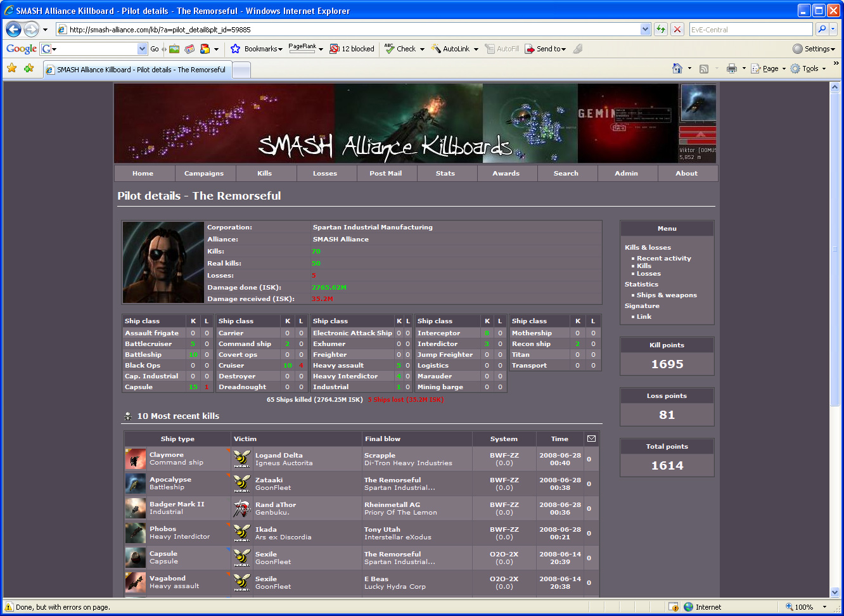Screen dimensions: 844x616
Task: Click the new blank tab button
Action: (241, 70)
